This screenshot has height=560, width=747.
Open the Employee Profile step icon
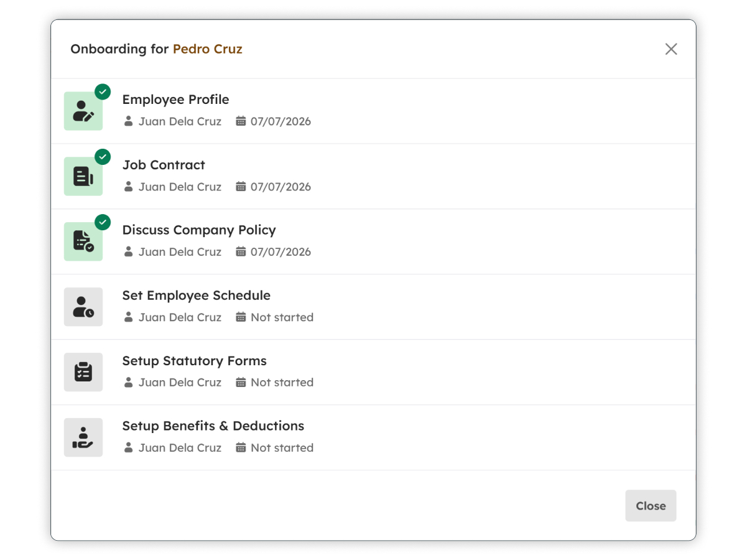83,111
